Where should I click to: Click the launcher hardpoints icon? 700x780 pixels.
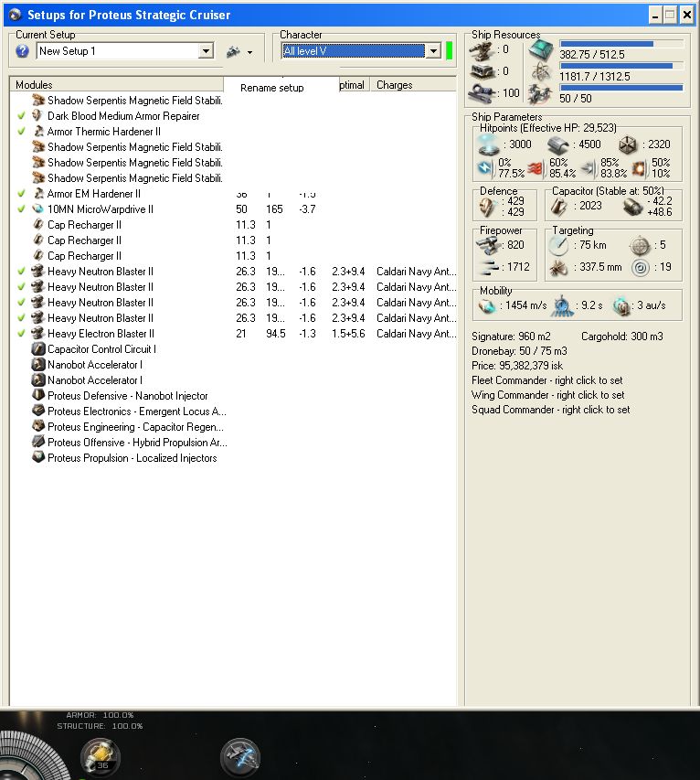click(x=482, y=71)
